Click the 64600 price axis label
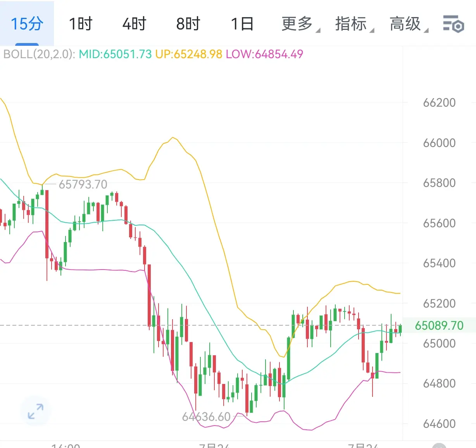 pos(439,424)
